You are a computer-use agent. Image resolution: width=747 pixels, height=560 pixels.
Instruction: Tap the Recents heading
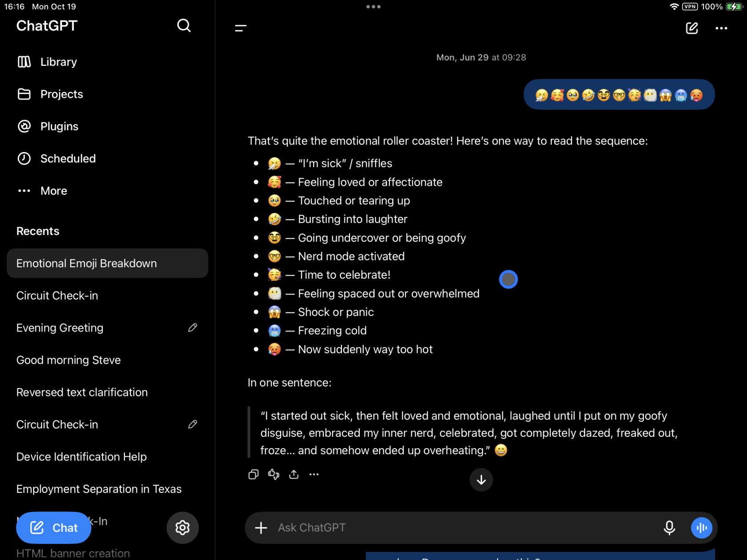(38, 231)
